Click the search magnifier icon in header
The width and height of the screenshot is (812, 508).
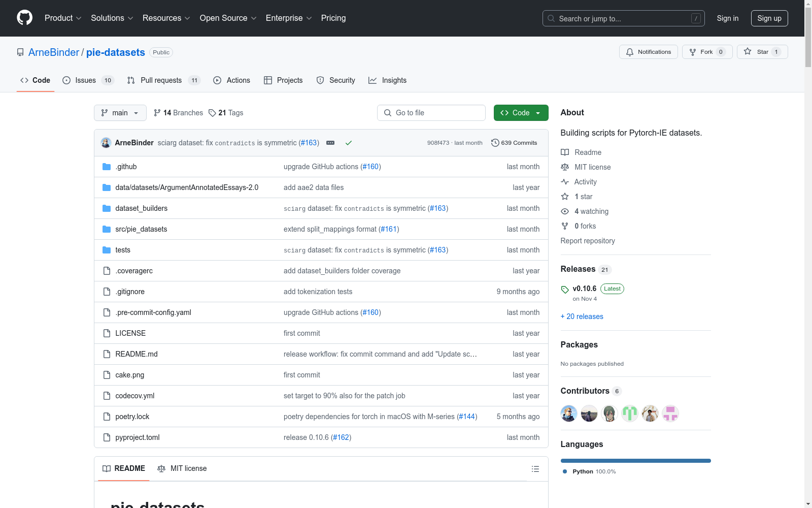coord(551,18)
